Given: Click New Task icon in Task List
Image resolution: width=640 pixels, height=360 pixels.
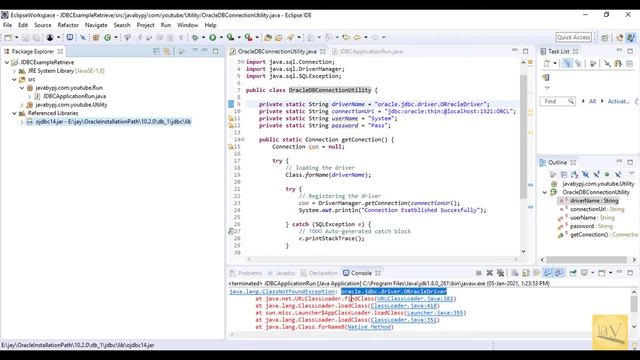Looking at the screenshot, I should (547, 64).
